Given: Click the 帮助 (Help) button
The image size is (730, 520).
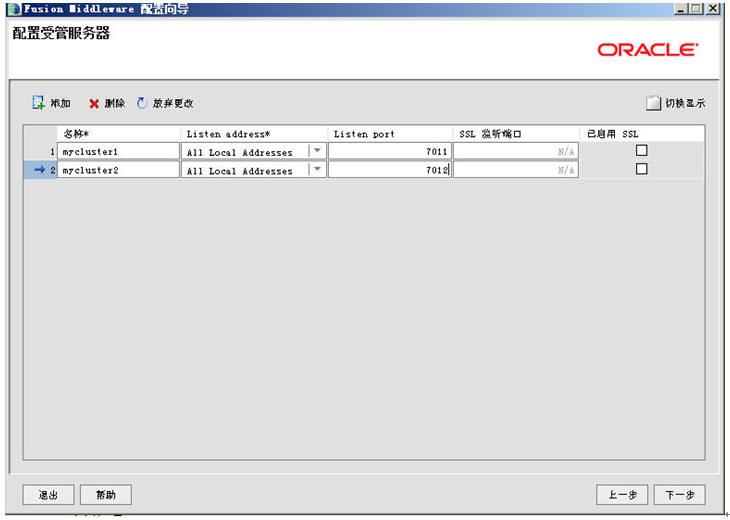Looking at the screenshot, I should click(106, 494).
